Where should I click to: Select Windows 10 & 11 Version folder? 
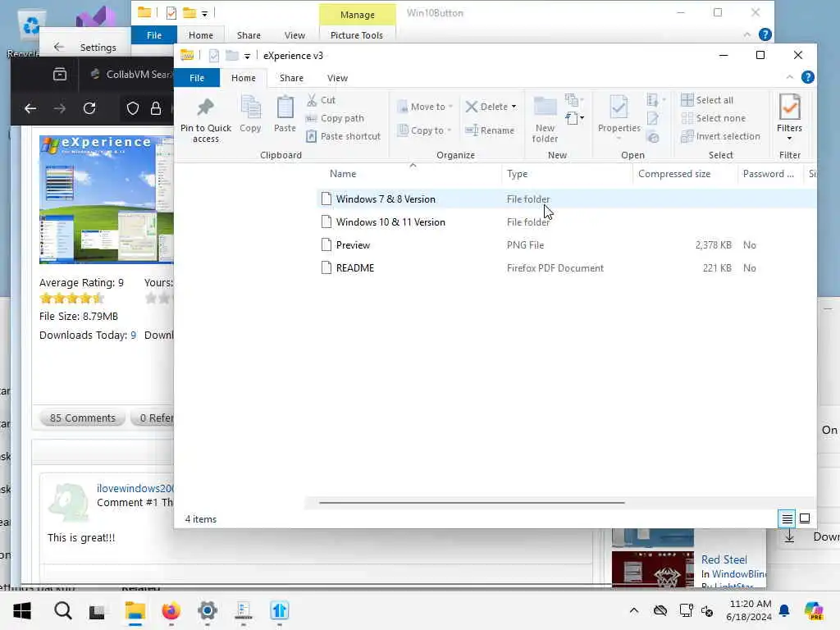coord(568,222)
